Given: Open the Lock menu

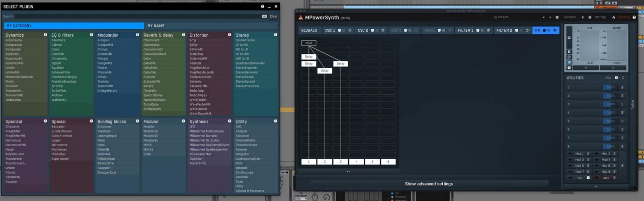Looking at the screenshot, I should [x=614, y=177].
